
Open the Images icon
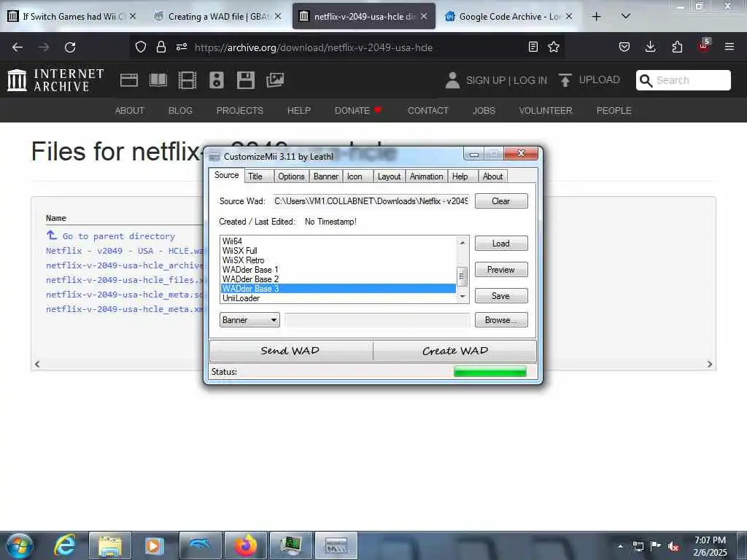coord(275,80)
